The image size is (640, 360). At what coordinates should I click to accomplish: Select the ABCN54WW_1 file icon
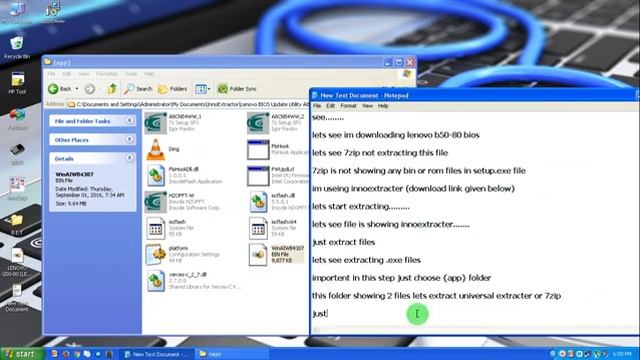156,123
